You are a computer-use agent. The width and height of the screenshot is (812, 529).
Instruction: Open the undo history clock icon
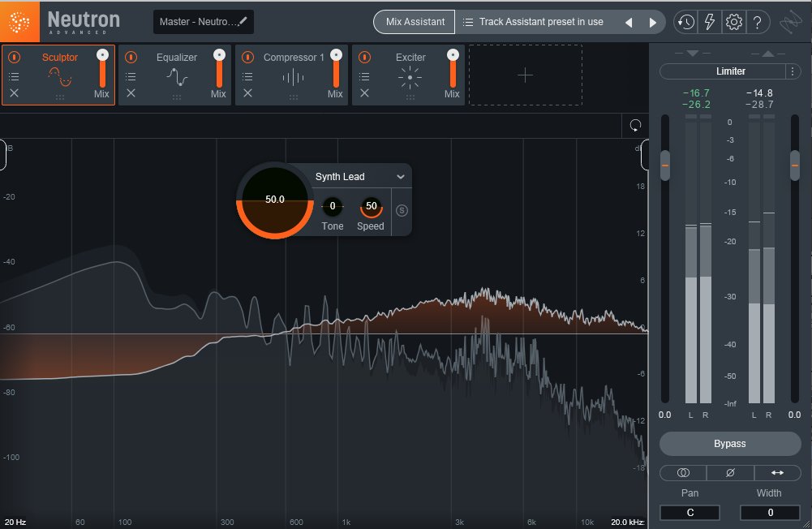pyautogui.click(x=686, y=22)
